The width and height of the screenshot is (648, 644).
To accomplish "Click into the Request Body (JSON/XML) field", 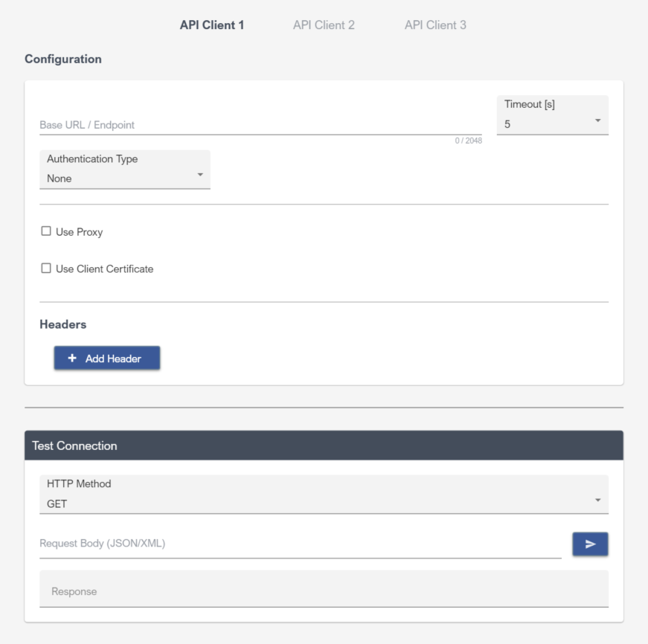I will click(x=300, y=544).
